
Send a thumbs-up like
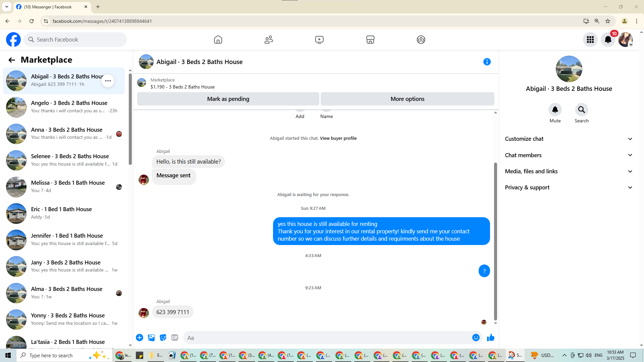tap(491, 338)
